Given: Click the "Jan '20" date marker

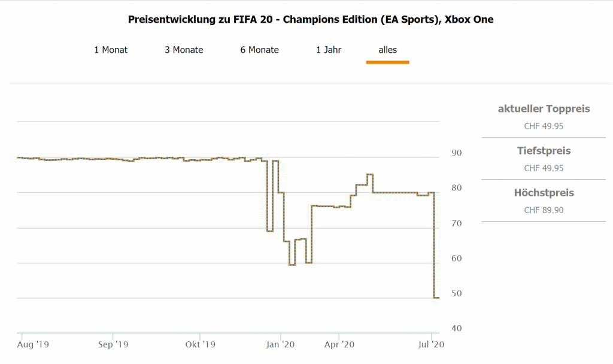Looking at the screenshot, I should tap(280, 345).
